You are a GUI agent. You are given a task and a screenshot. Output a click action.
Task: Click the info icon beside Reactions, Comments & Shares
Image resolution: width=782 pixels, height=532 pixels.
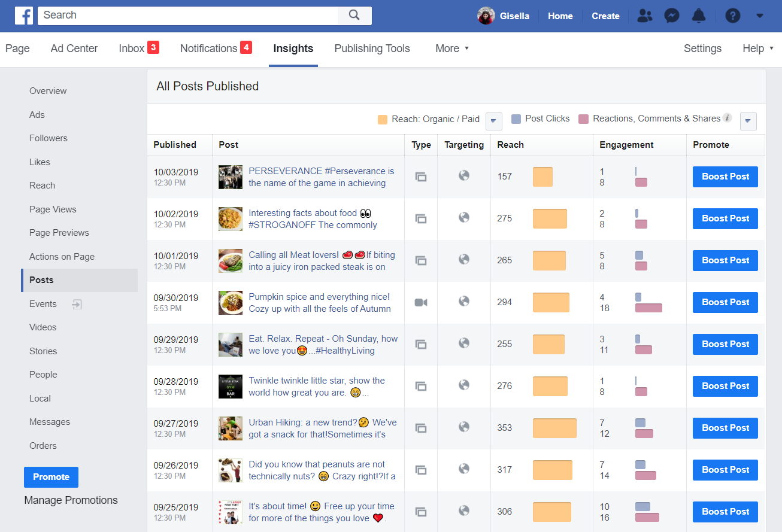point(728,118)
